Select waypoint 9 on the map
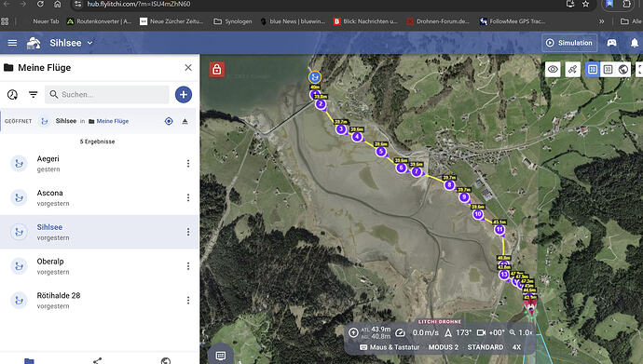The width and height of the screenshot is (643, 364). tap(464, 197)
